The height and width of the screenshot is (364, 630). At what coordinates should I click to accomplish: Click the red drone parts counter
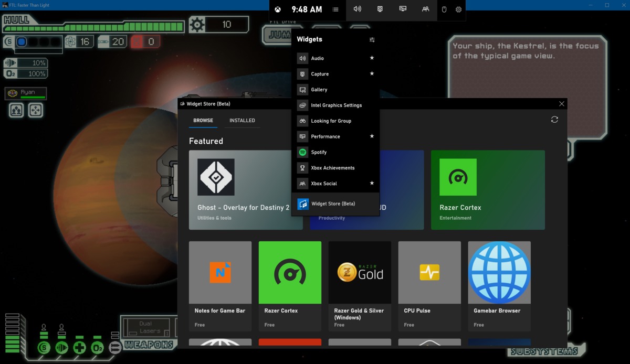click(145, 41)
